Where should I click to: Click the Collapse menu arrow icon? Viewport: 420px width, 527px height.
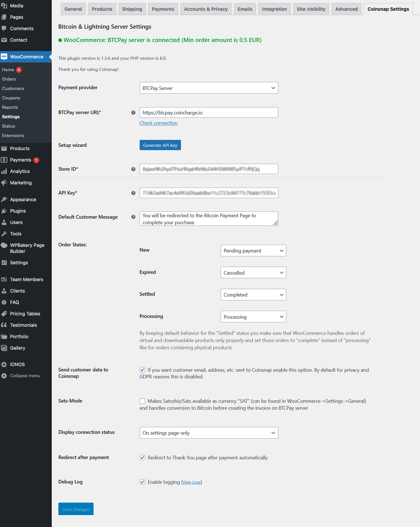pos(4,376)
